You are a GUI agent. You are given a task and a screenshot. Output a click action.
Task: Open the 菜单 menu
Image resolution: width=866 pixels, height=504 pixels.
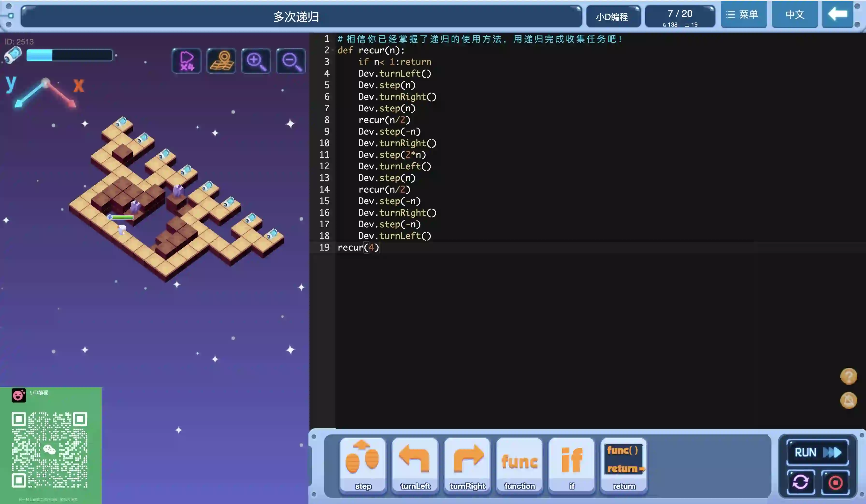tap(744, 14)
